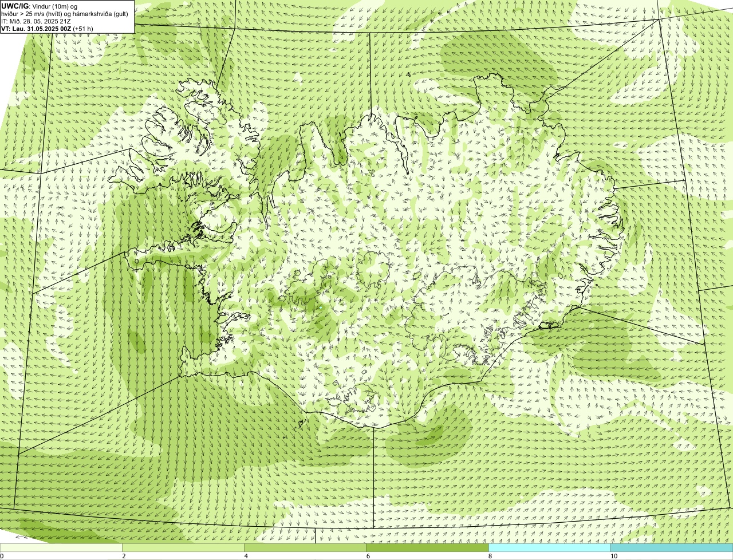
Task: Click the "VT: Lau. 31.05.2025 00Z (+51 h)" line
Action: (x=48, y=28)
